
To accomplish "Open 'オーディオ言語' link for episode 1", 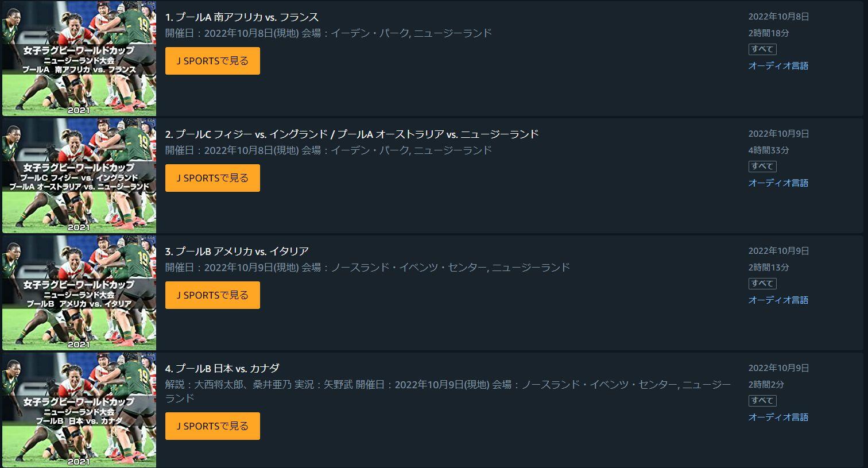I will pyautogui.click(x=778, y=66).
